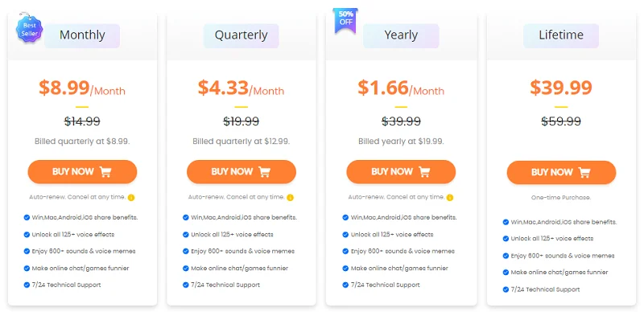Image resolution: width=644 pixels, height=312 pixels.
Task: Select the Quarterly plan header
Action: pos(241,35)
